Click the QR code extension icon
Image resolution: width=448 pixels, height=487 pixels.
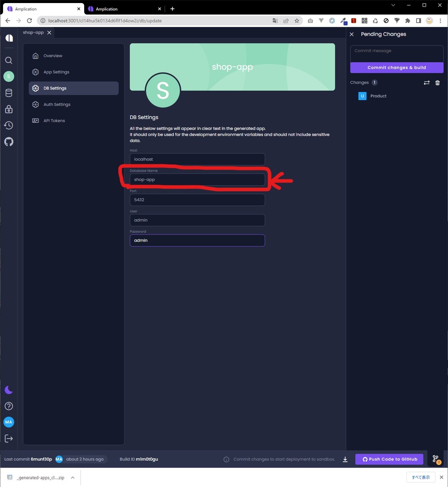(364, 21)
